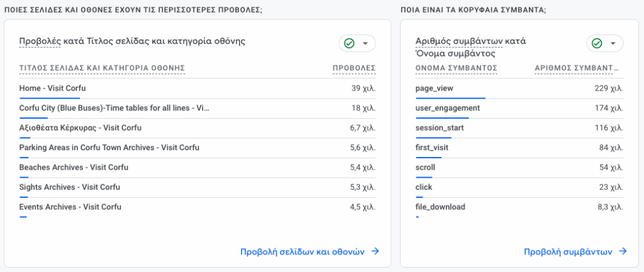Click green checkmark icon in page views card
The width and height of the screenshot is (644, 272).
349,43
